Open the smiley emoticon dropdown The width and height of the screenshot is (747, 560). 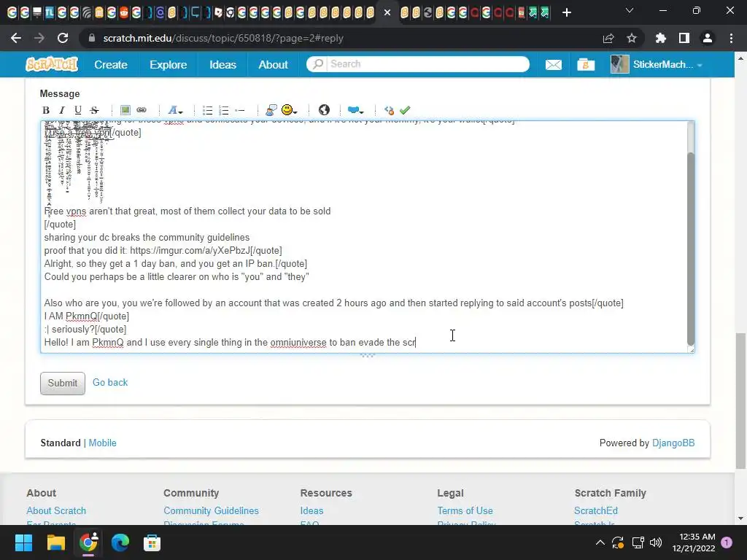[289, 111]
